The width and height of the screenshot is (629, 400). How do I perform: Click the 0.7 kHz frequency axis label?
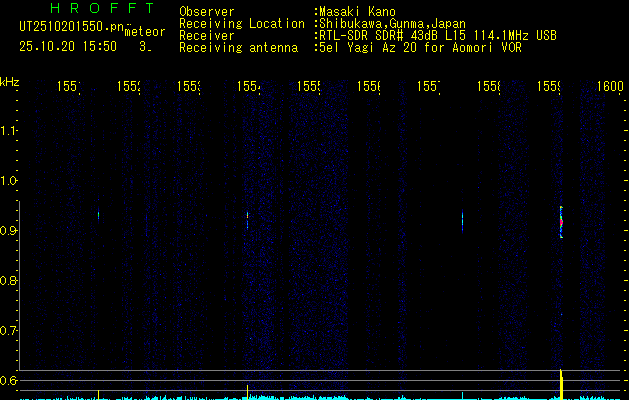tap(7, 330)
